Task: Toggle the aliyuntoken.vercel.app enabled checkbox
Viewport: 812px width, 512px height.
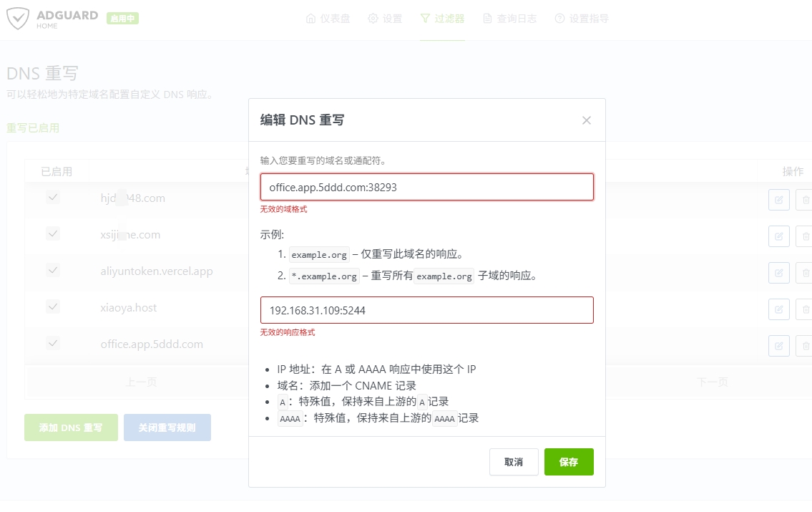Action: [52, 270]
